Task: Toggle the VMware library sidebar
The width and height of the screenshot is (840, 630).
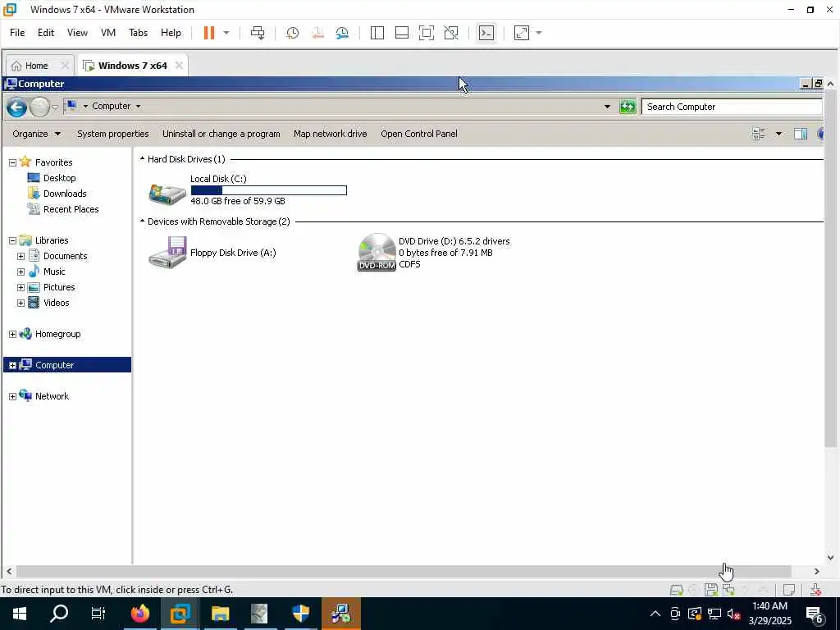Action: click(x=377, y=33)
